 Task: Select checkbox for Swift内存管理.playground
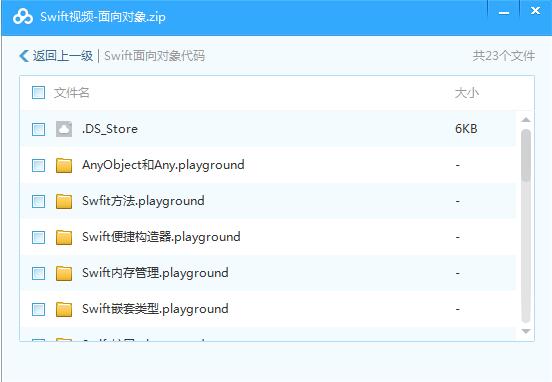pyautogui.click(x=38, y=273)
